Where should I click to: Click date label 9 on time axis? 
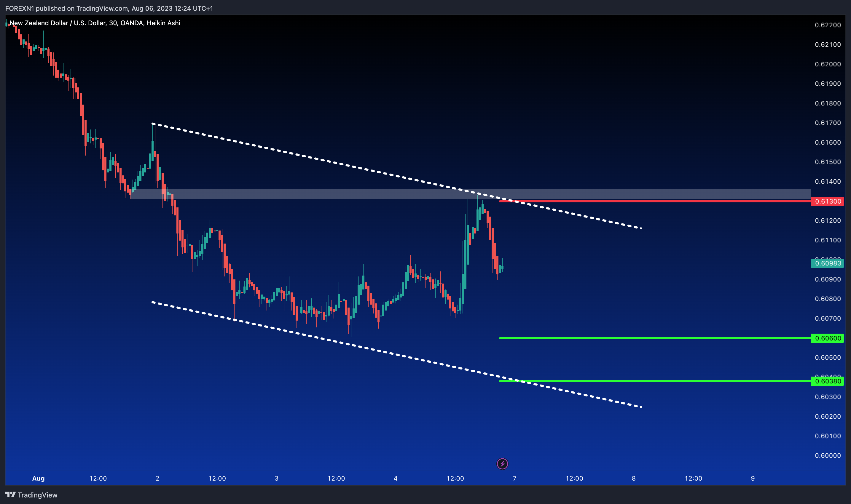(753, 478)
